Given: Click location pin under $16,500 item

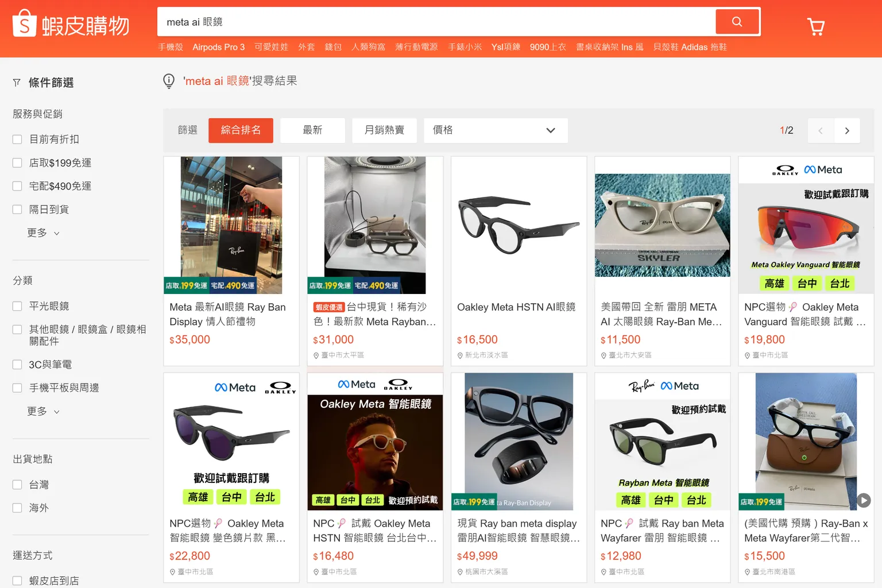Looking at the screenshot, I should tap(460, 355).
